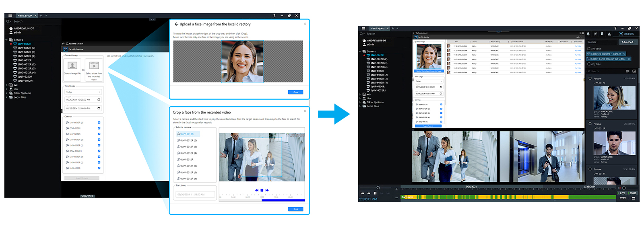
Task: Click the alert warning triangle icon
Action: [x=609, y=34]
